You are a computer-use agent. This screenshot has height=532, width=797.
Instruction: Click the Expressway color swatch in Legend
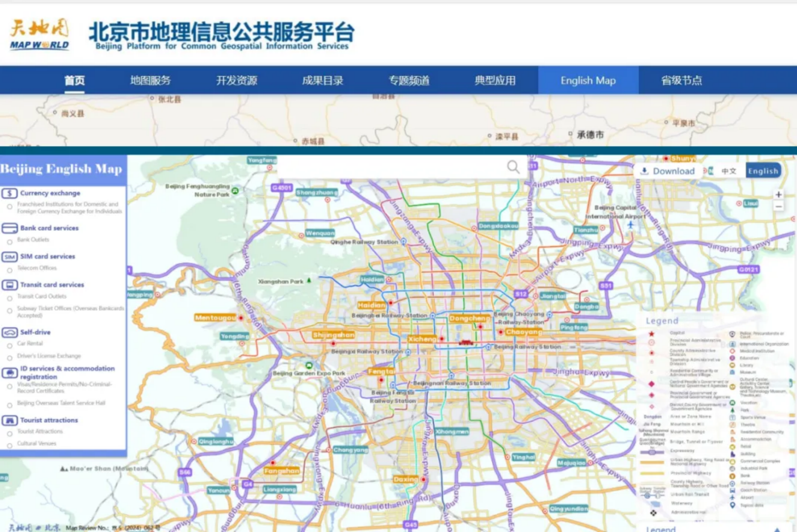click(x=652, y=452)
